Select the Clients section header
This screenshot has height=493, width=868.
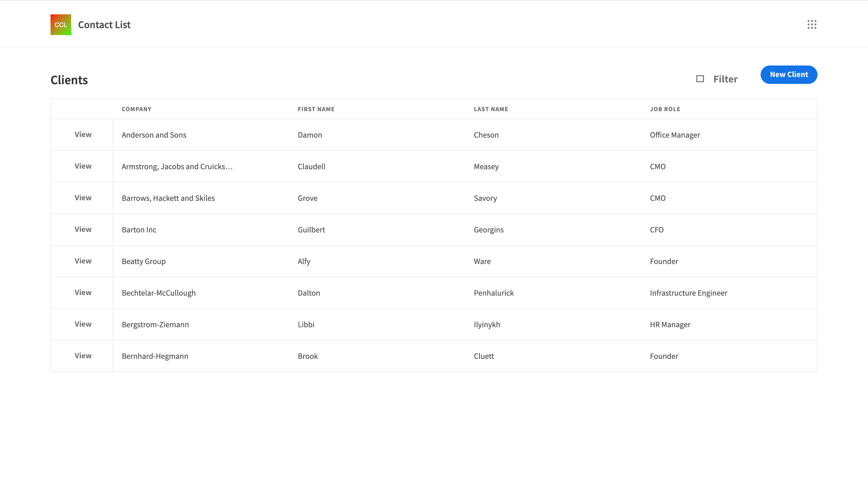point(69,79)
